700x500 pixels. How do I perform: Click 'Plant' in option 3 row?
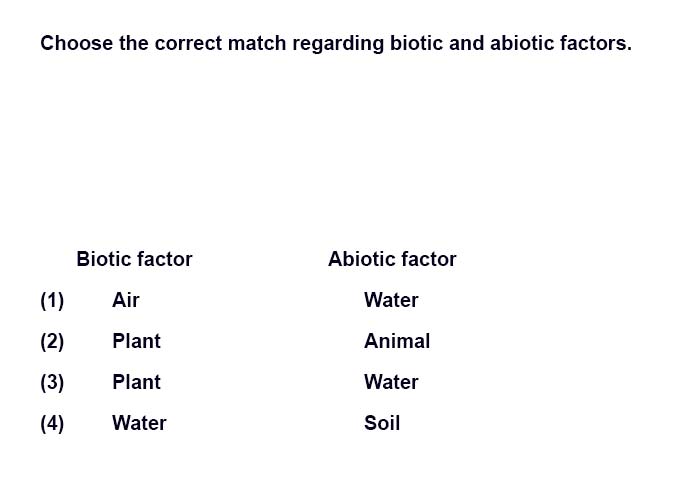pos(137,382)
